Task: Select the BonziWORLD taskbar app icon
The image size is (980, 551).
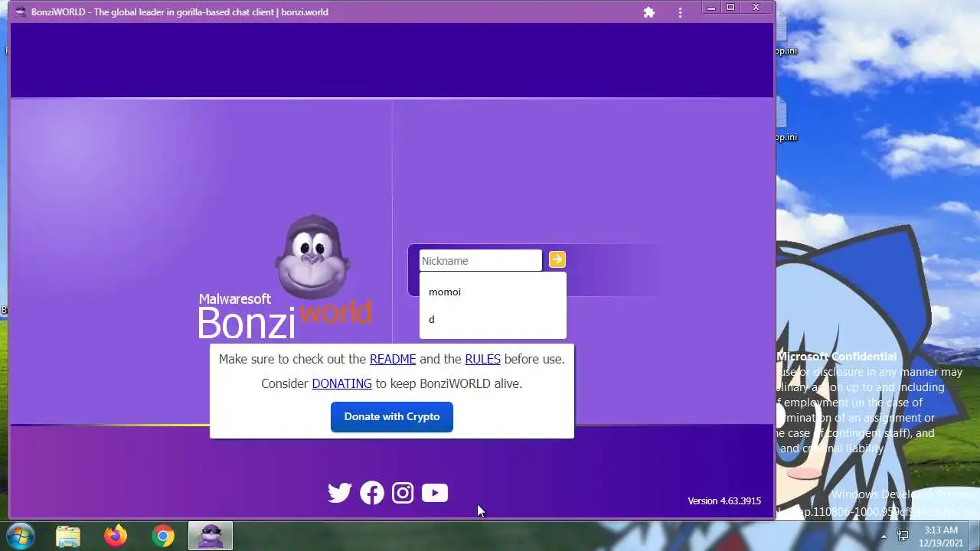Action: coord(211,536)
